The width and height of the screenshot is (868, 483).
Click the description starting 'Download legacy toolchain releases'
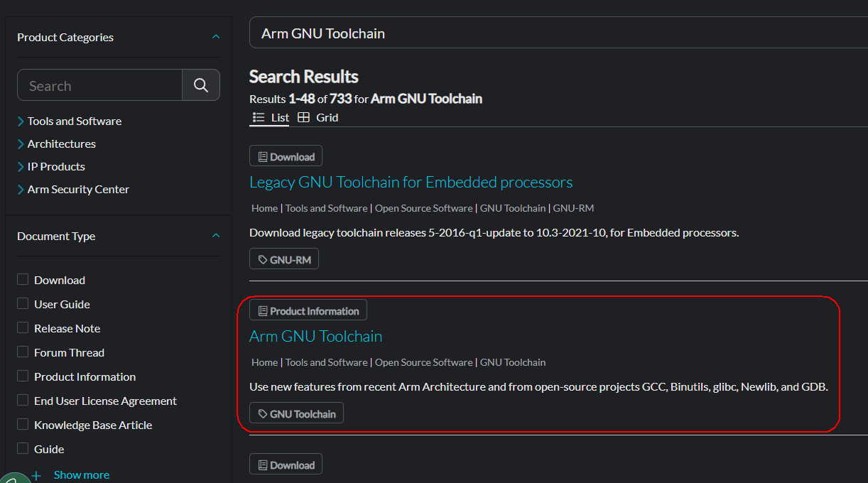click(494, 233)
